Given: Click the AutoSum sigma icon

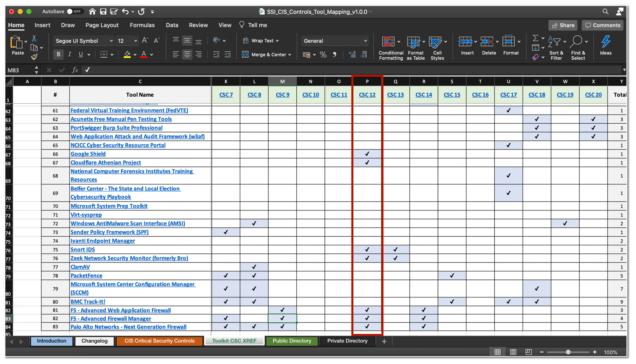Looking at the screenshot, I should pos(536,38).
